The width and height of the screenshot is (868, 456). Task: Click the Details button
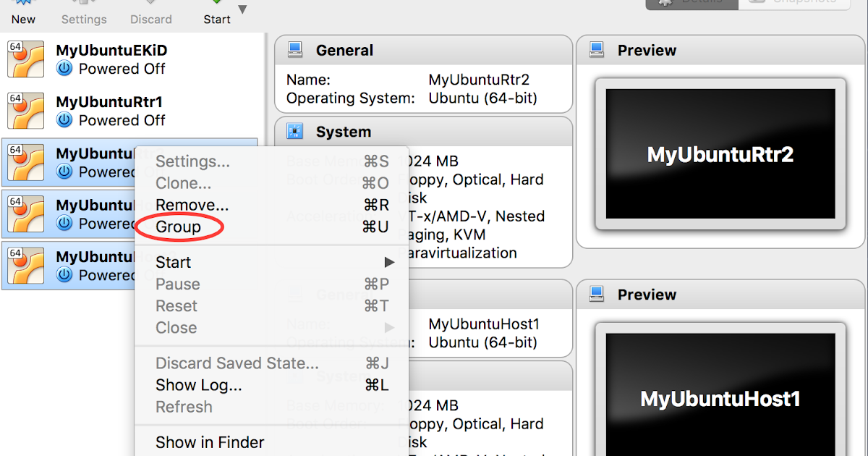(x=691, y=4)
